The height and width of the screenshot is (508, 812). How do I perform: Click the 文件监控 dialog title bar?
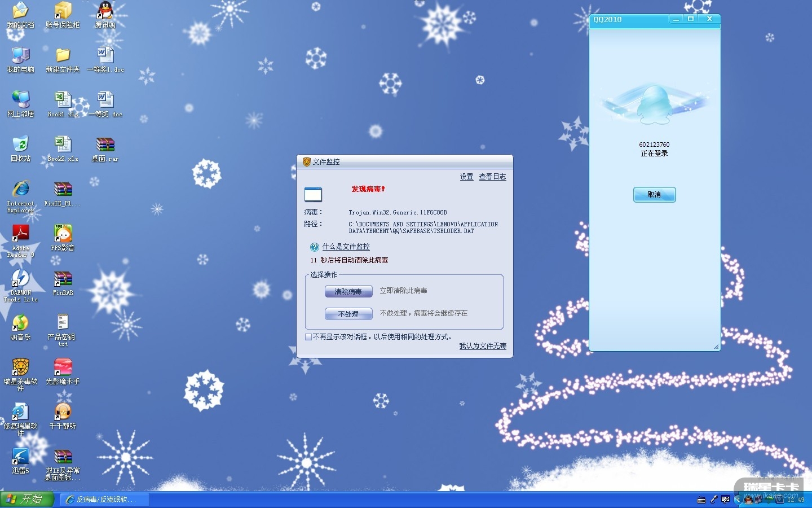(x=405, y=161)
